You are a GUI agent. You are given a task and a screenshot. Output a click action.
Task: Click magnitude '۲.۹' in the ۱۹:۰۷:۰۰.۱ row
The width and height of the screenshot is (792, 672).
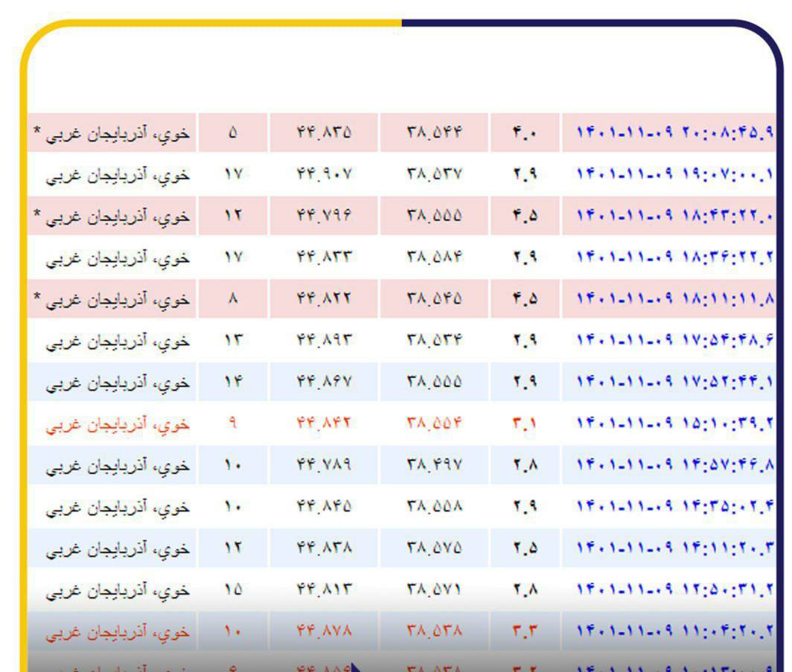(525, 174)
